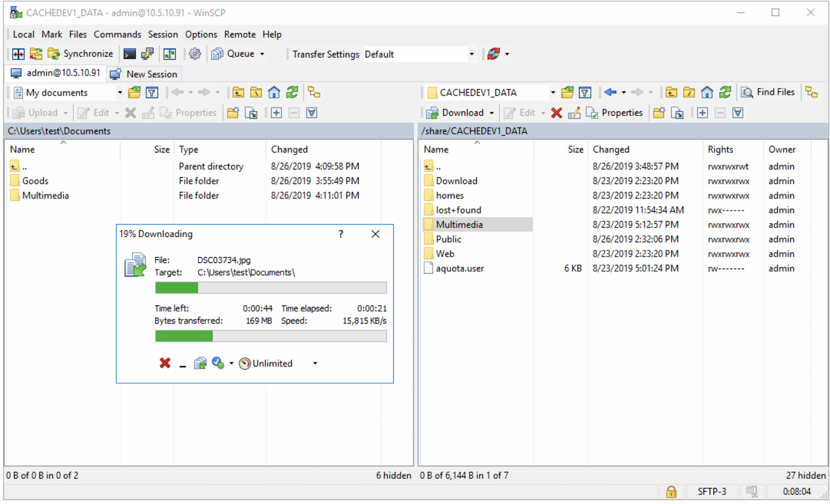Expand the Download options arrow

[491, 113]
